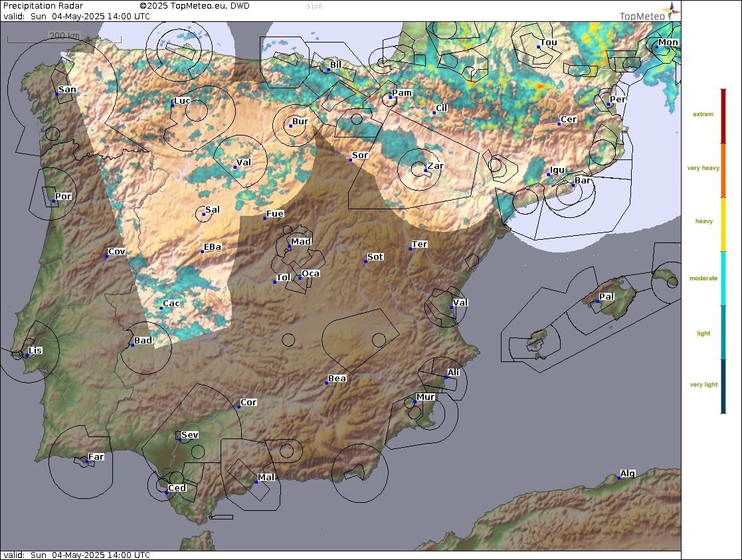Click the yellow 'heavy' color scale segment
The height and width of the screenshot is (560, 742).
(x=723, y=225)
